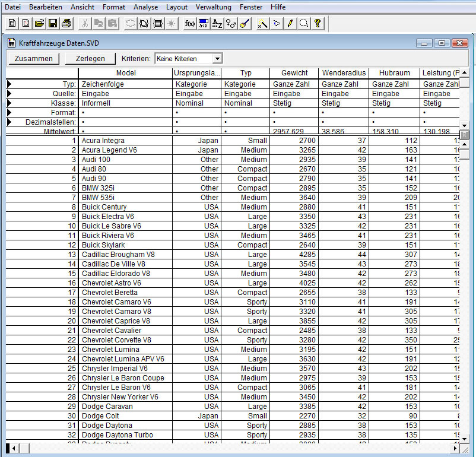Select the Hubraum column header
Screen dimensions: 476x457
click(394, 73)
